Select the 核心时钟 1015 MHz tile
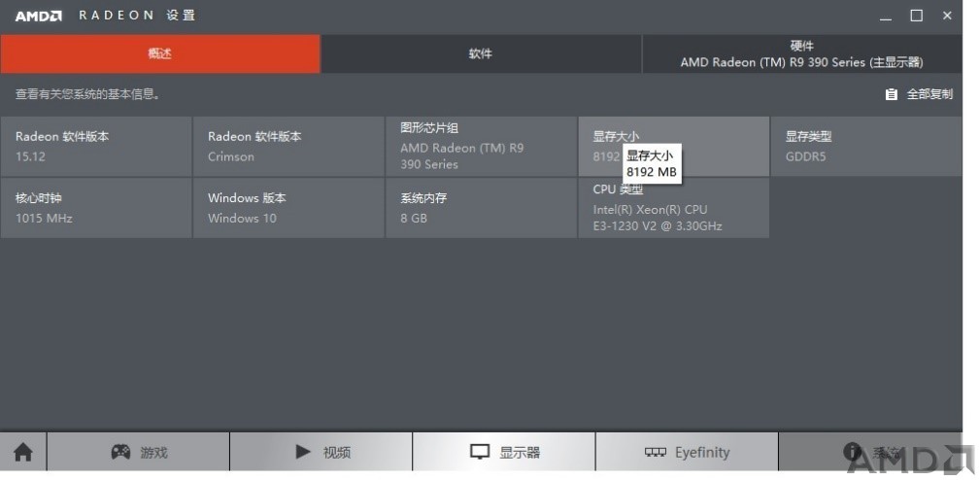 [96, 208]
